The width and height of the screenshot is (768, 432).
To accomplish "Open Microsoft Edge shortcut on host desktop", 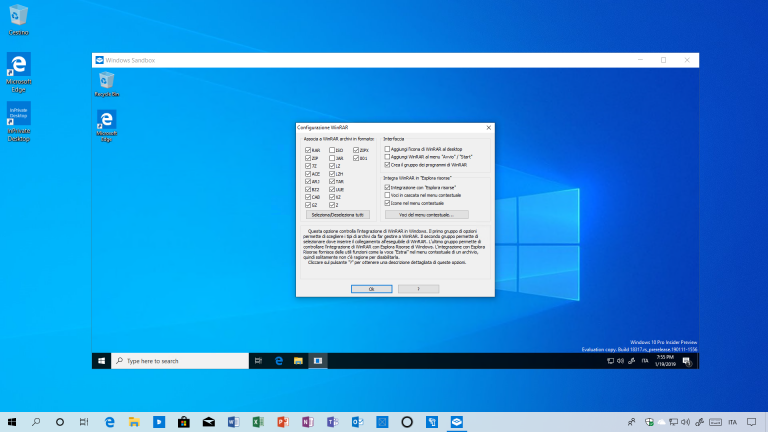I will click(19, 72).
